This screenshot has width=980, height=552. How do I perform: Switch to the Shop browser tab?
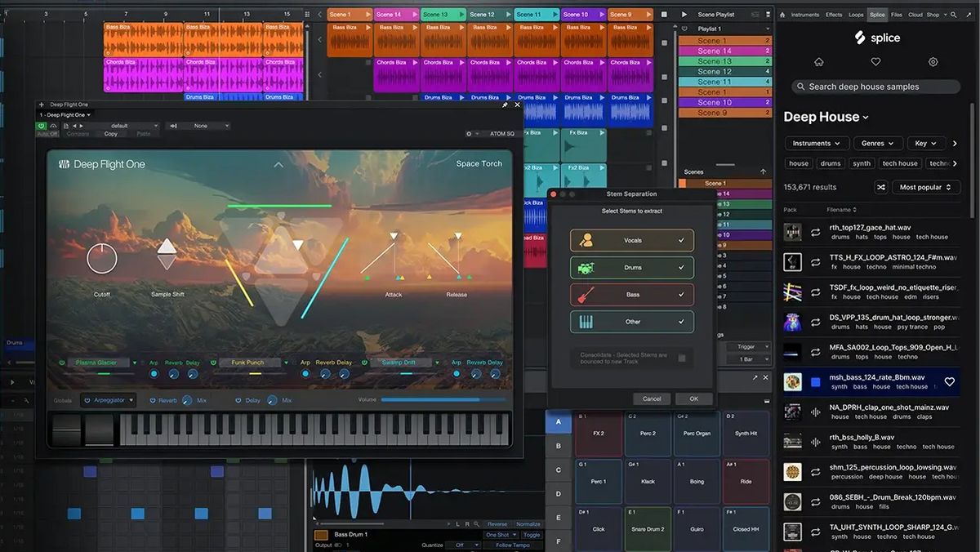[x=933, y=15]
